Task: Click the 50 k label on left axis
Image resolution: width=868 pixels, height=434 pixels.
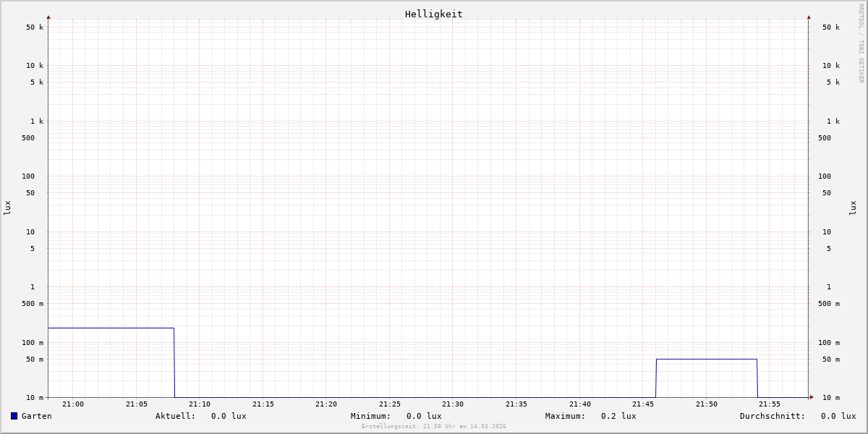Action: [35, 27]
